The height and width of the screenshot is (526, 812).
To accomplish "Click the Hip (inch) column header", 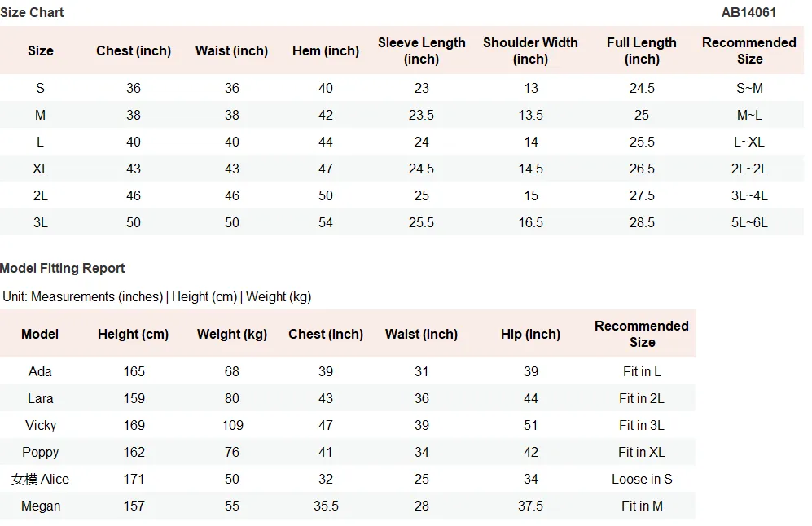I will (530, 334).
